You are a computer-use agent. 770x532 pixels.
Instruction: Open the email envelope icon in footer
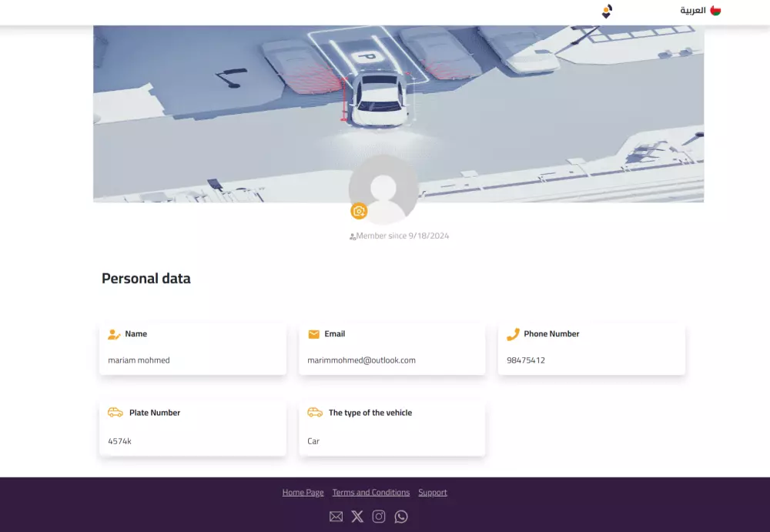coord(336,517)
